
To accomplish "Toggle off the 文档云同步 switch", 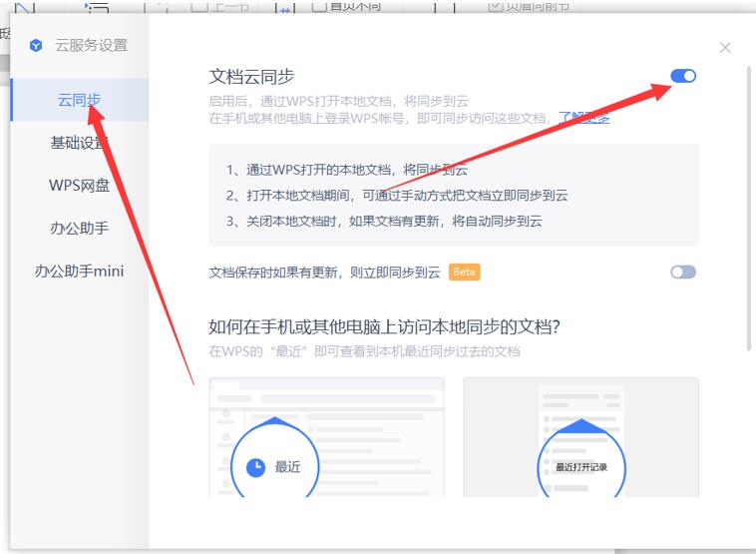I will [x=683, y=76].
